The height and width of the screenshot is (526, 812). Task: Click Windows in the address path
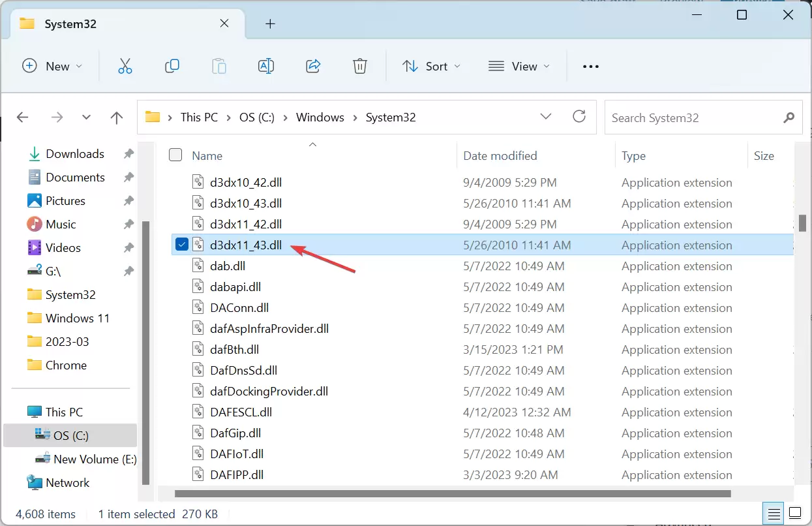[320, 117]
